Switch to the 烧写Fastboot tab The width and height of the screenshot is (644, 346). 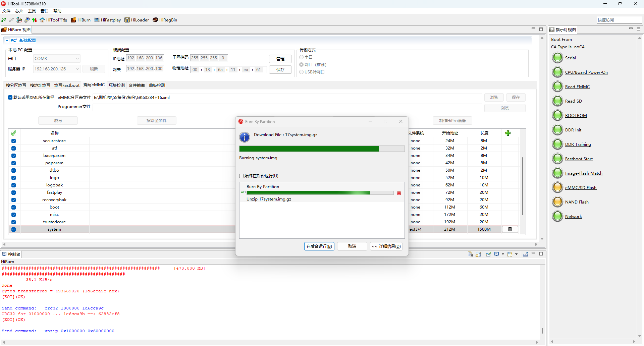(67, 85)
